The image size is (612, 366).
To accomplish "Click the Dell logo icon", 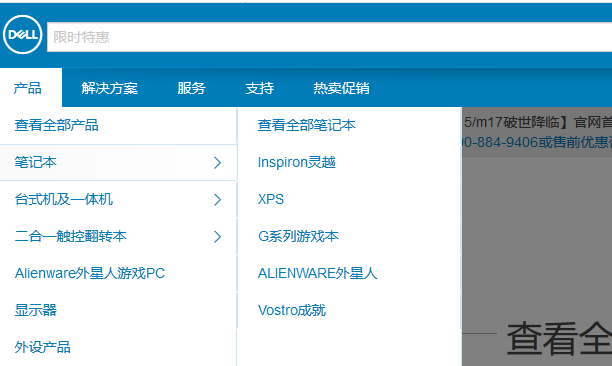I will point(22,35).
